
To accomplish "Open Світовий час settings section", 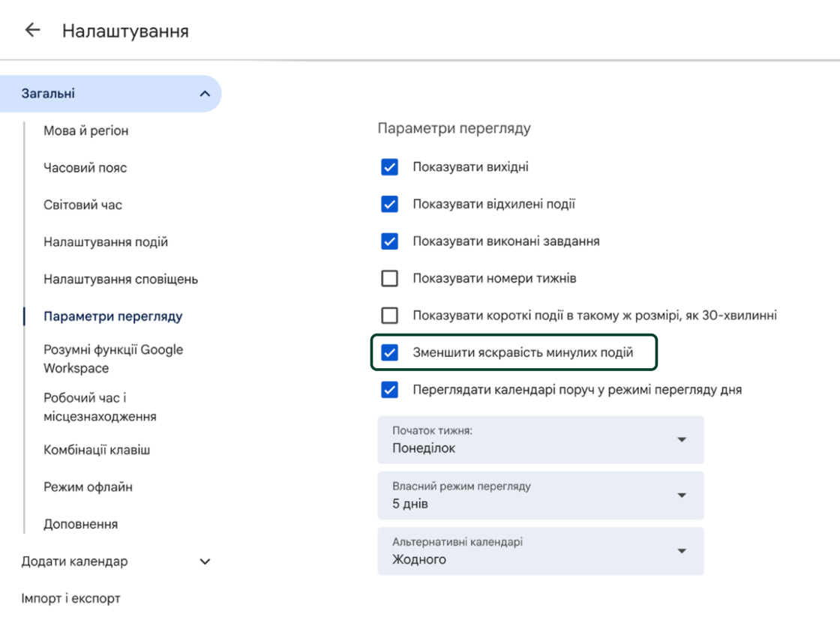I will click(82, 205).
